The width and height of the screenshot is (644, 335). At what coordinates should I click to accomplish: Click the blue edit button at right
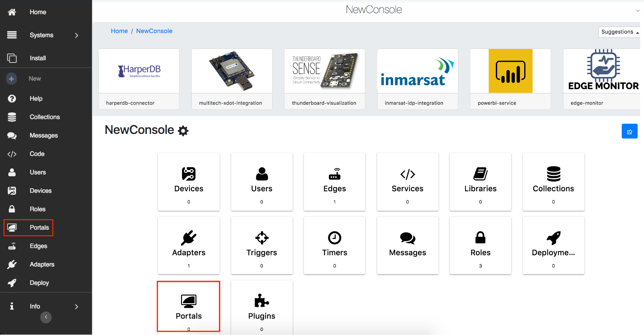point(629,131)
